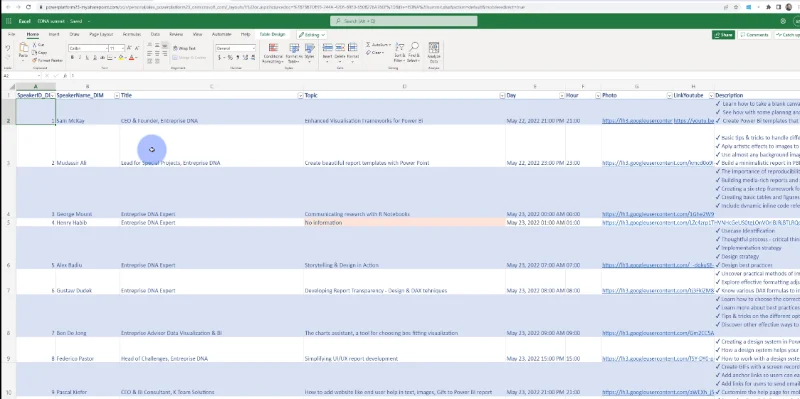Apply percent style format
The width and height of the screenshot is (800, 399).
(230, 58)
